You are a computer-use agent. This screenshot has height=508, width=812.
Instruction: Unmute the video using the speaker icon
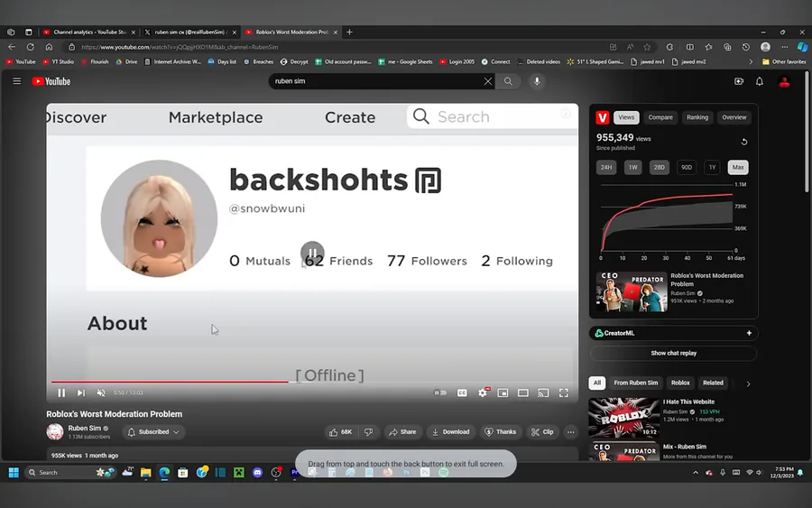(101, 393)
